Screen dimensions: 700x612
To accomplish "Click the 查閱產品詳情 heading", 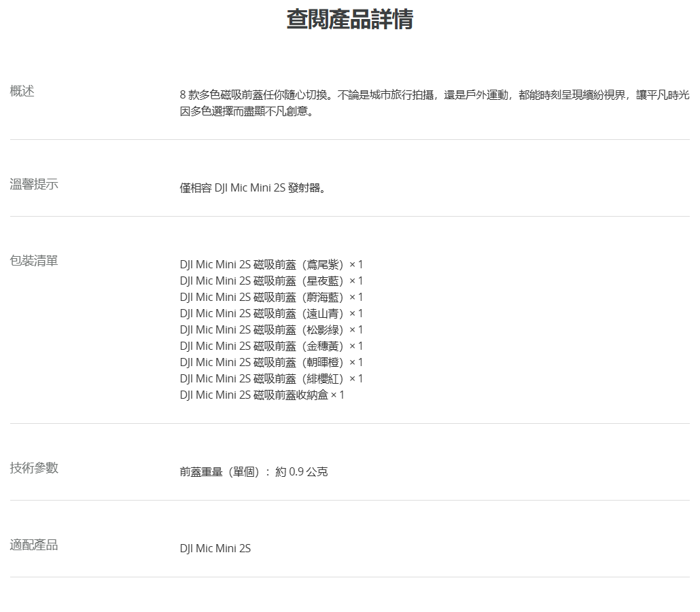I will click(x=349, y=20).
